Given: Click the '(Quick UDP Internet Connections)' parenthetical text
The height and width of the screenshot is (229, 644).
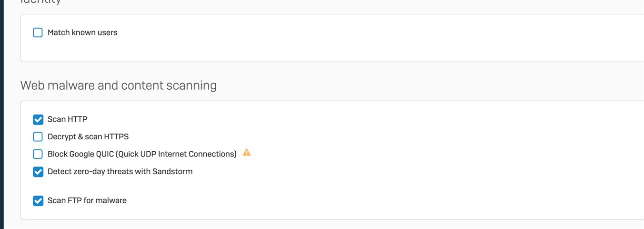Looking at the screenshot, I should pos(176,154).
